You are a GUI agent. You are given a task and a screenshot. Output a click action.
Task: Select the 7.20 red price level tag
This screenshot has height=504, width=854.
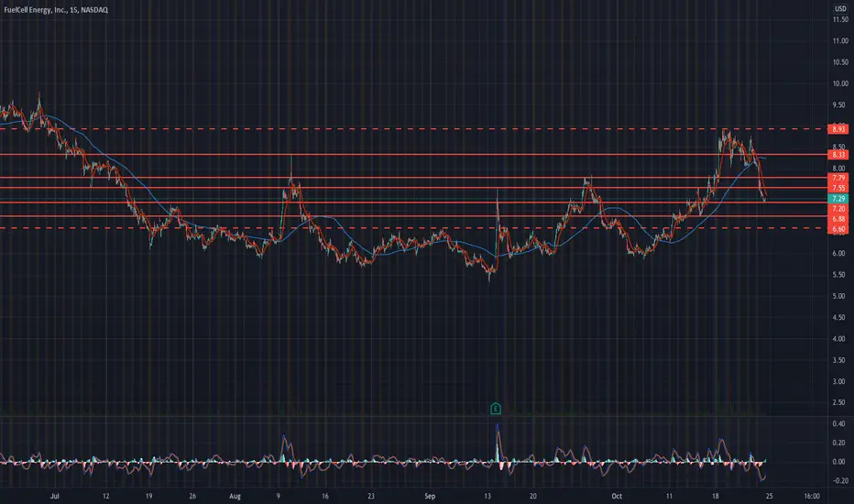click(x=838, y=209)
